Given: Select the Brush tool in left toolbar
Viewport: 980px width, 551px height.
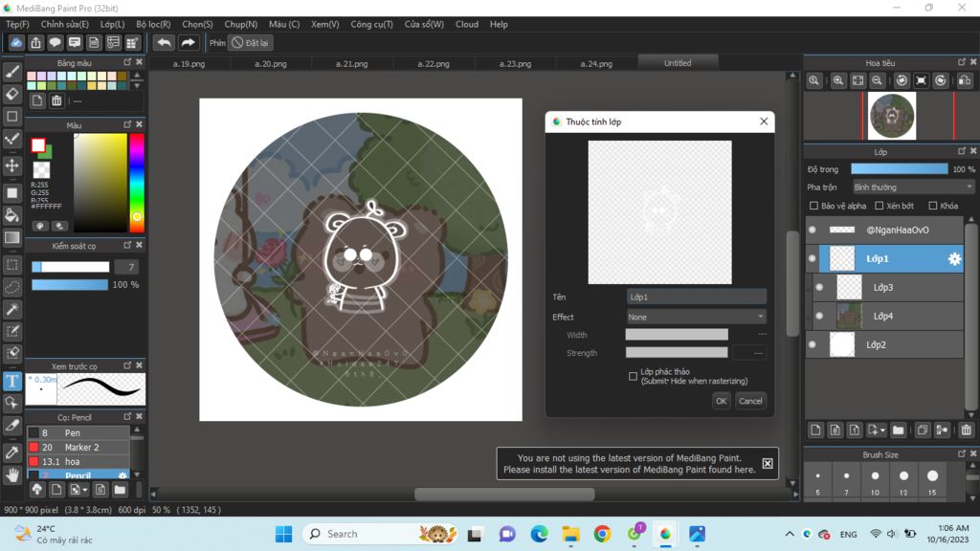Looking at the screenshot, I should point(11,71).
